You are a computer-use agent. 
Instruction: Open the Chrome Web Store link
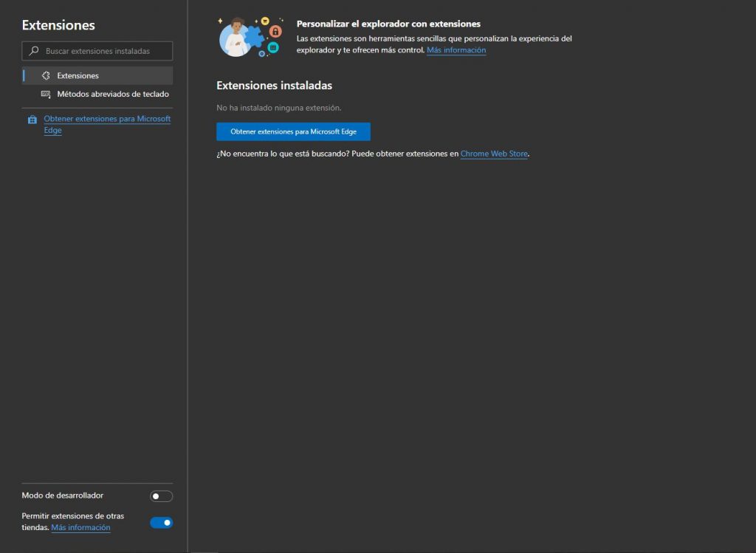[494, 154]
